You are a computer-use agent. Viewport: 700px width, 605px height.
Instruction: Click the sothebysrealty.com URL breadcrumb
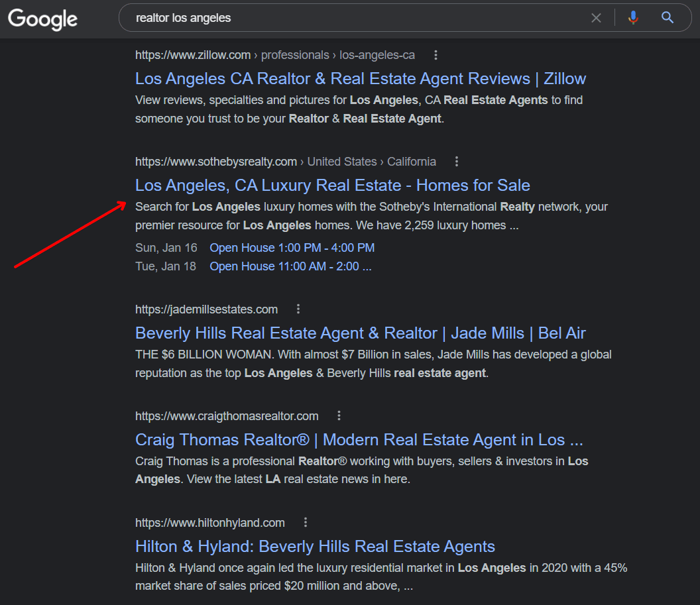click(286, 162)
